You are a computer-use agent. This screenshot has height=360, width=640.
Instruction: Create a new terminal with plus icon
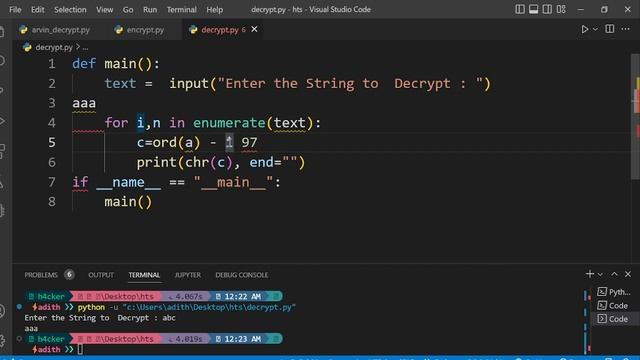coord(589,274)
